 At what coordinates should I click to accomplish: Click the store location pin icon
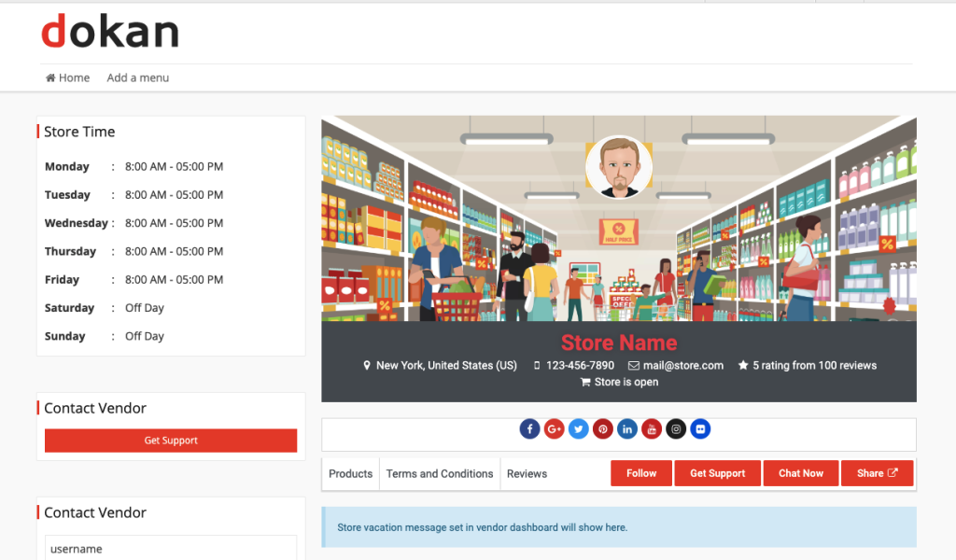click(366, 366)
